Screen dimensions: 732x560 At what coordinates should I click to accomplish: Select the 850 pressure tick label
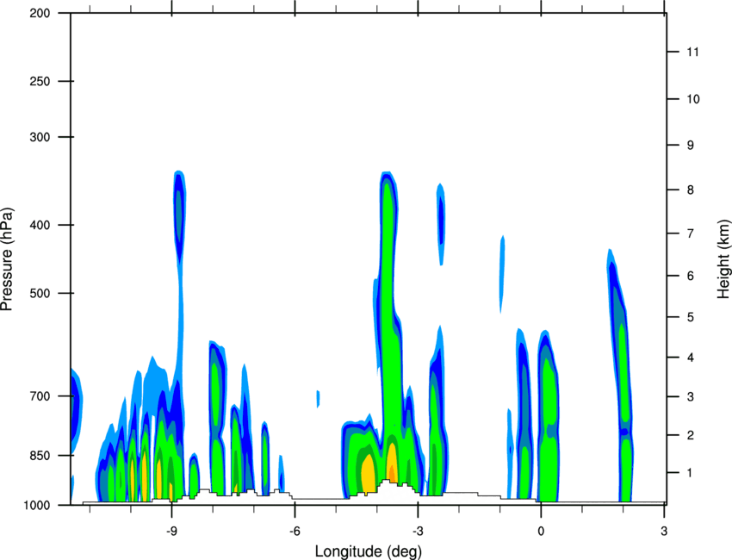(x=40, y=456)
